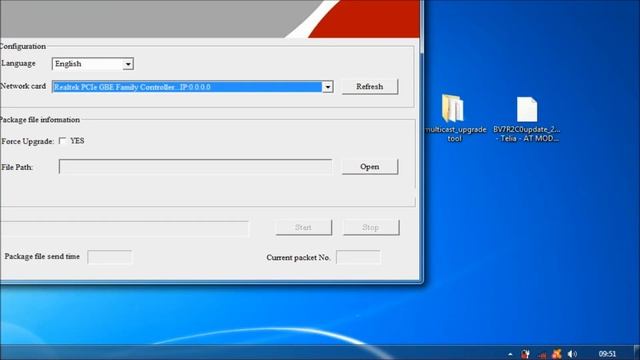Open the Language dropdown set to English

(93, 64)
